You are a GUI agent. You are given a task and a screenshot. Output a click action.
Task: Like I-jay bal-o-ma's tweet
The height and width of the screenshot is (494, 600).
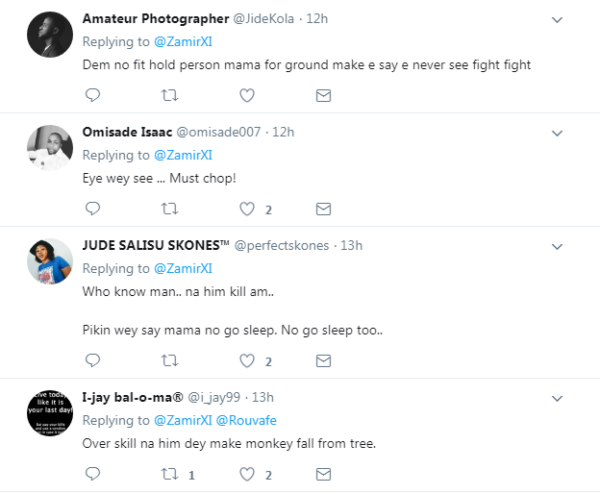pyautogui.click(x=247, y=474)
